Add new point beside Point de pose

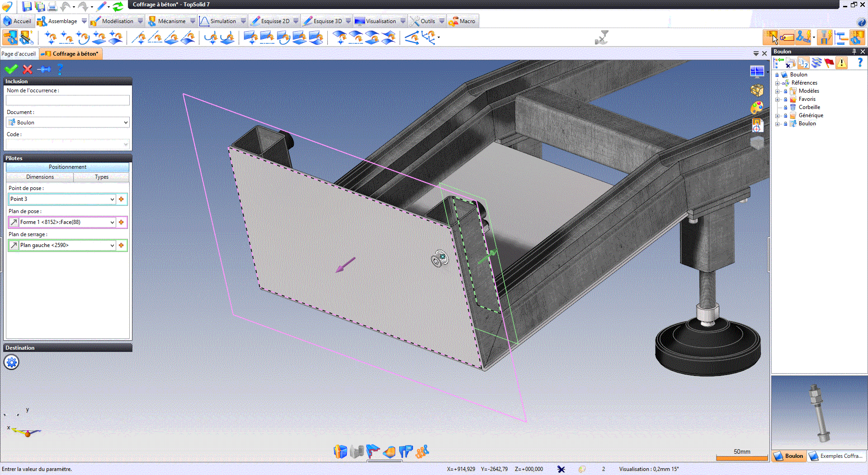click(121, 199)
